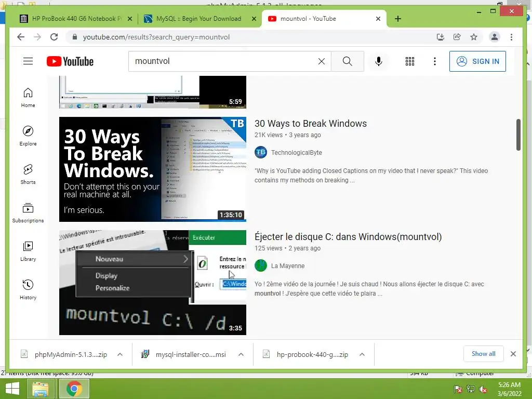532x399 pixels.
Task: Close the HP ProBook tab
Action: [x=129, y=19]
